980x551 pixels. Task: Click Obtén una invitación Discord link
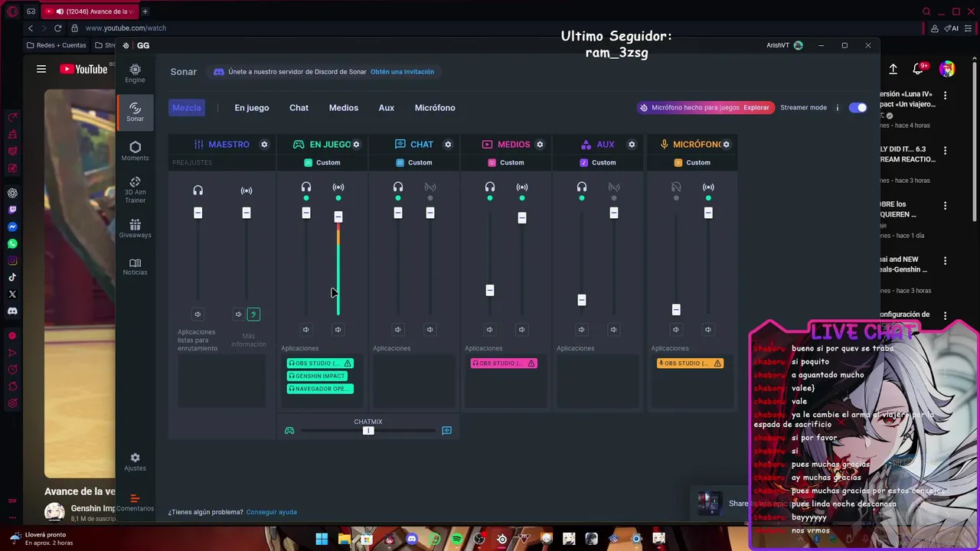pos(403,72)
